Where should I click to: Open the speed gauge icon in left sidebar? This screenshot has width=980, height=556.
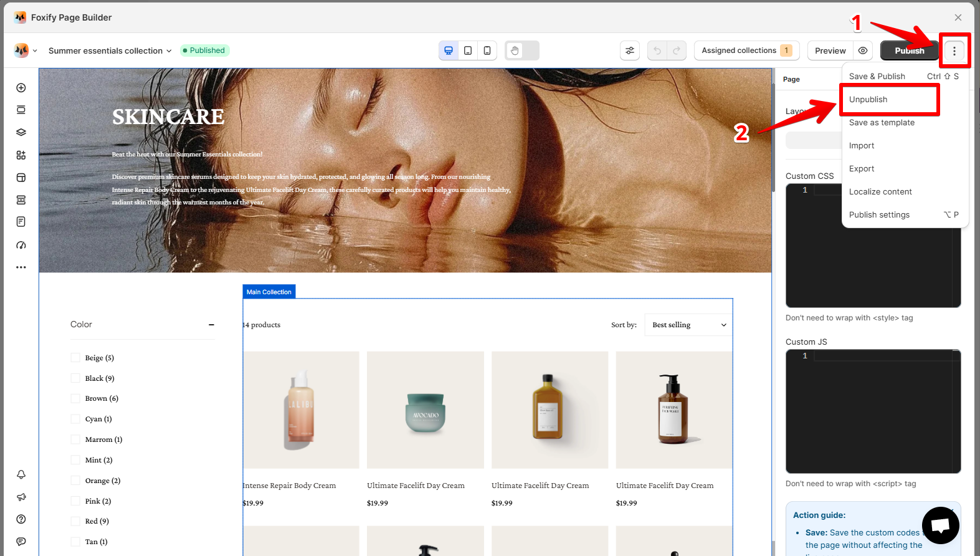21,245
